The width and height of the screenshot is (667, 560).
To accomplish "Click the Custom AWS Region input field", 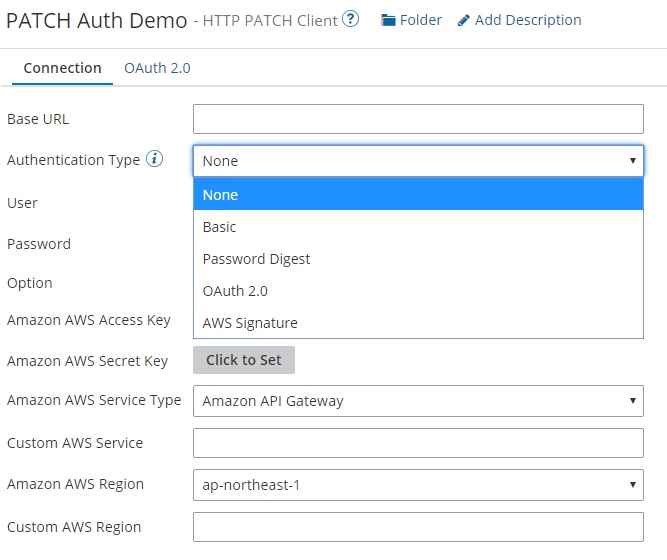I will click(417, 527).
